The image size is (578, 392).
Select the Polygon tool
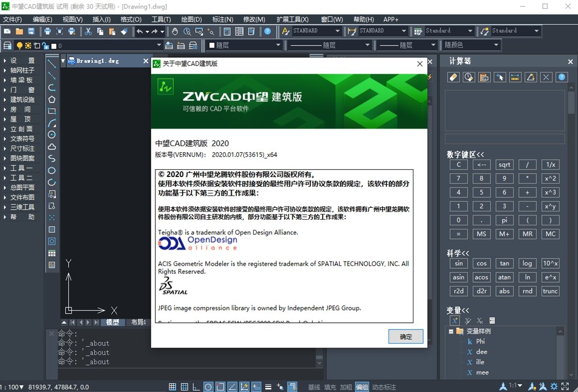coord(52,100)
